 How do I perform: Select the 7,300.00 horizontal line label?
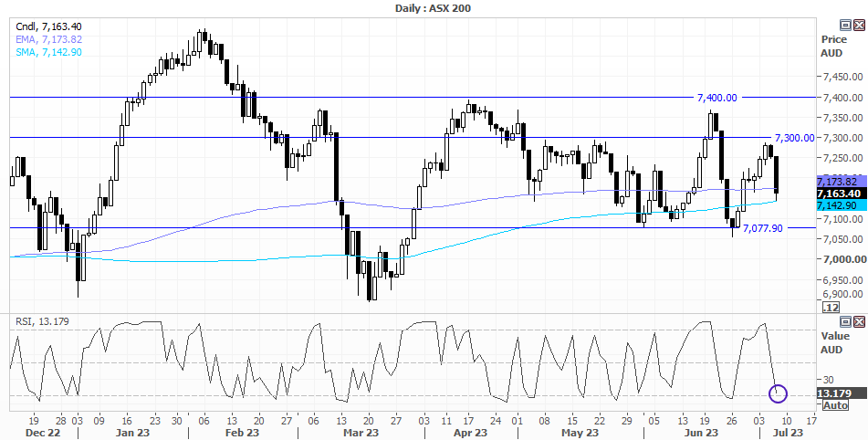coord(794,138)
